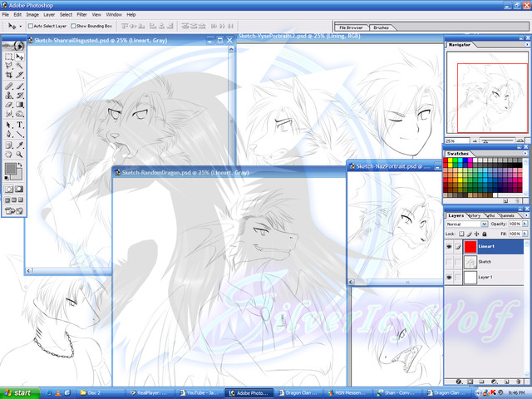The image size is (532, 399).
Task: Open the Swatches panel options menu arrow
Action: [x=525, y=153]
